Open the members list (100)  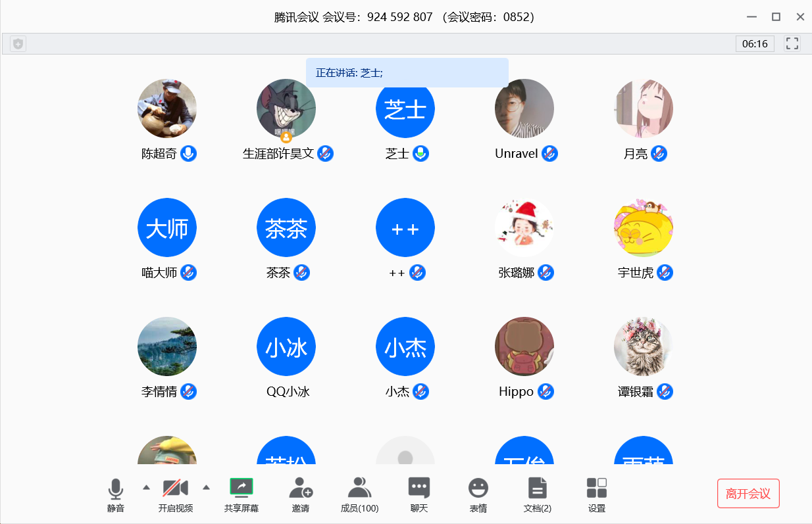coord(359,488)
